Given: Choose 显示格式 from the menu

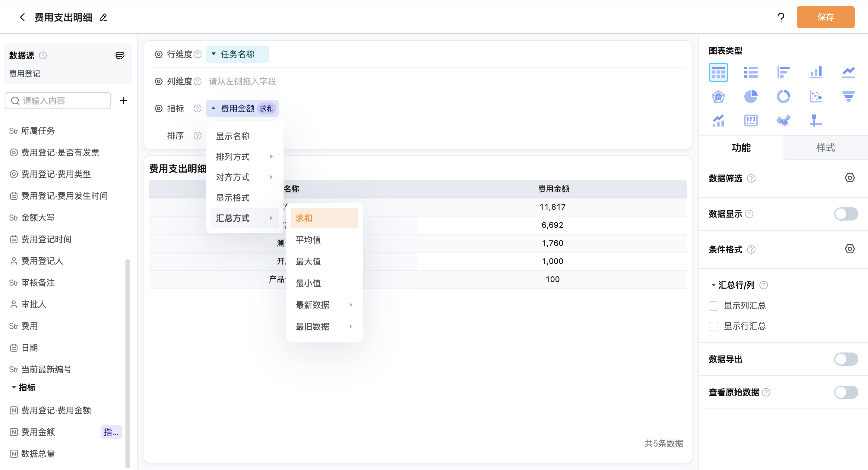Looking at the screenshot, I should 245,198.
